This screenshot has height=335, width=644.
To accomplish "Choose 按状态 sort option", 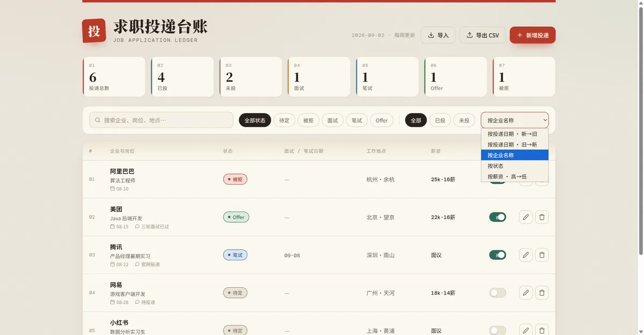I will point(515,166).
